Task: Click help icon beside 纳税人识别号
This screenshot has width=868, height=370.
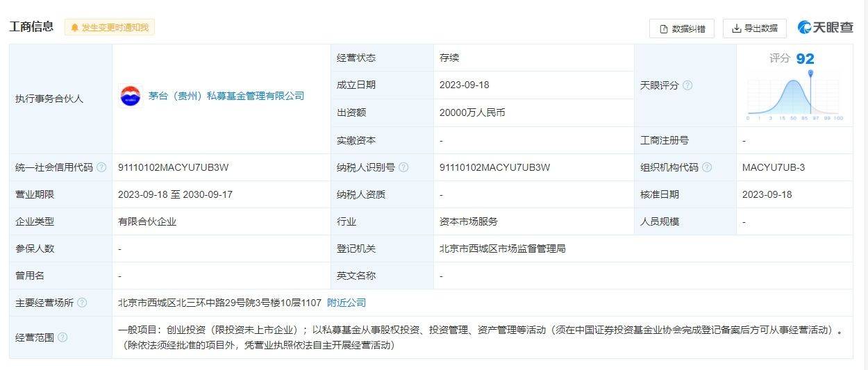Action: pyautogui.click(x=403, y=167)
